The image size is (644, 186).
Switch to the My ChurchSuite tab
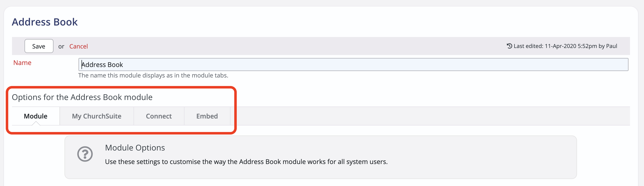pyautogui.click(x=96, y=116)
